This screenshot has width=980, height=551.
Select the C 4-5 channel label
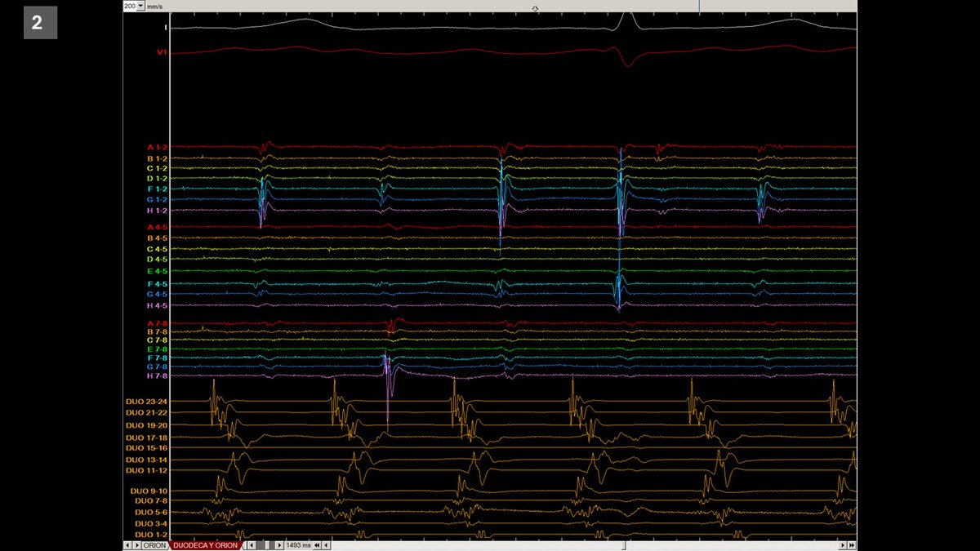click(157, 249)
